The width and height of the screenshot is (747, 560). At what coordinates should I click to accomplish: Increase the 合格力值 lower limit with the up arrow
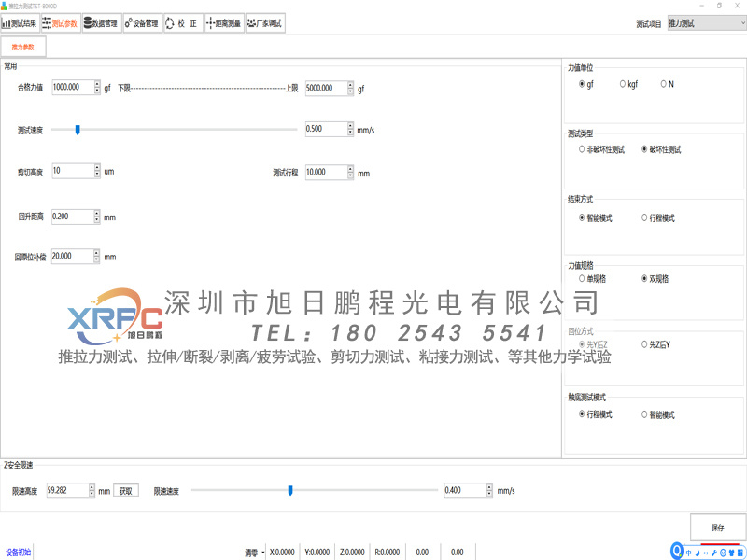[97, 84]
